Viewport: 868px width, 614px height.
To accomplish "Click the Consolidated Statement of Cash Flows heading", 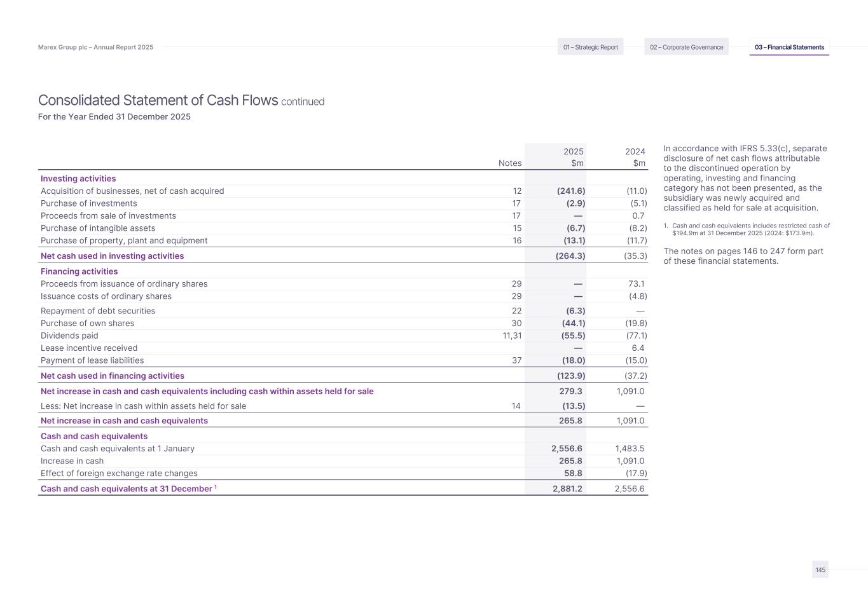I will point(158,100).
